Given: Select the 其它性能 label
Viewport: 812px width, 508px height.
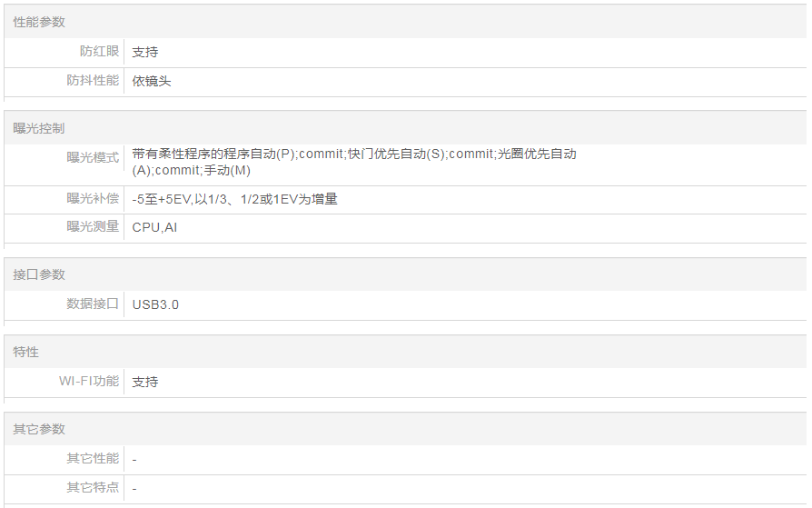Looking at the screenshot, I should point(93,458).
